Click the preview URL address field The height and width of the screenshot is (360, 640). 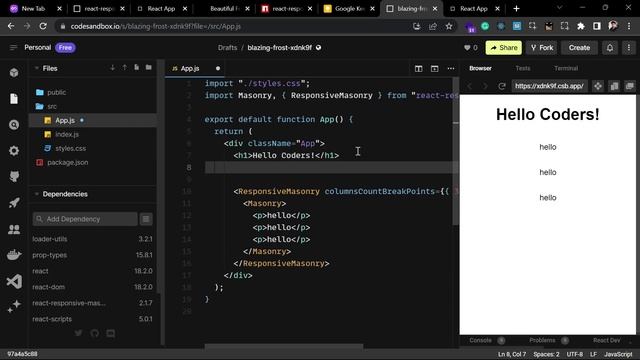click(549, 86)
